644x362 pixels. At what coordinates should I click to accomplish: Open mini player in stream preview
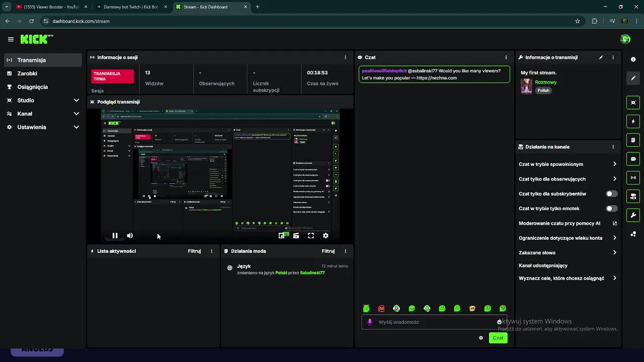click(x=282, y=235)
